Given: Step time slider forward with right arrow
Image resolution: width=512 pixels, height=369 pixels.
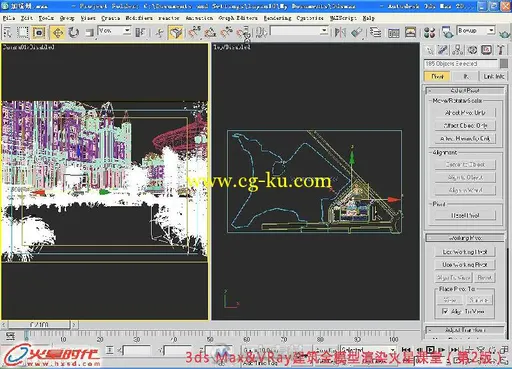Looking at the screenshot, I should (x=74, y=324).
